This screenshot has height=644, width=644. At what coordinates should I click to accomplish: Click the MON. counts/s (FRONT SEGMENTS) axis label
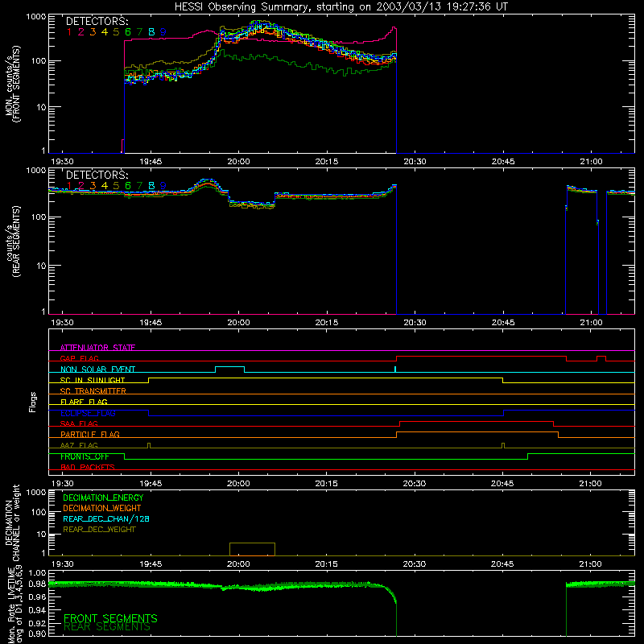tap(12, 85)
